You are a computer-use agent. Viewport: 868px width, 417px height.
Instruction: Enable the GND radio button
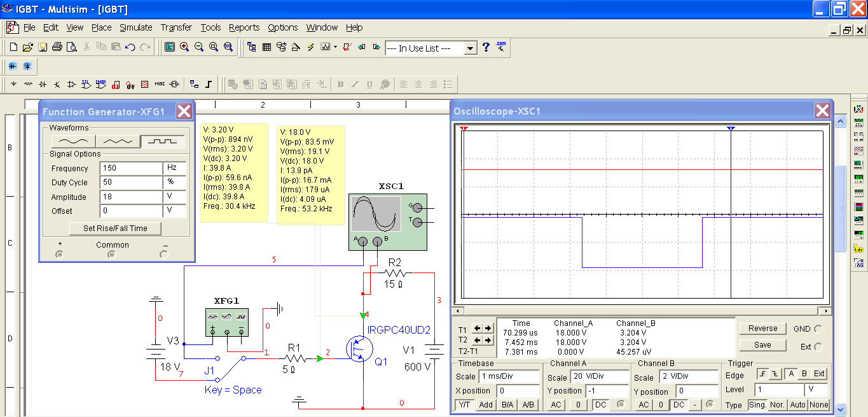(x=818, y=329)
